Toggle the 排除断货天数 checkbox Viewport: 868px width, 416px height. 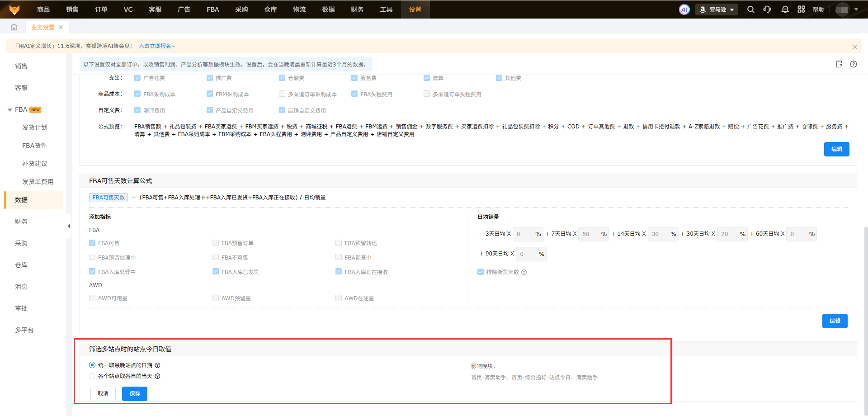coord(481,272)
